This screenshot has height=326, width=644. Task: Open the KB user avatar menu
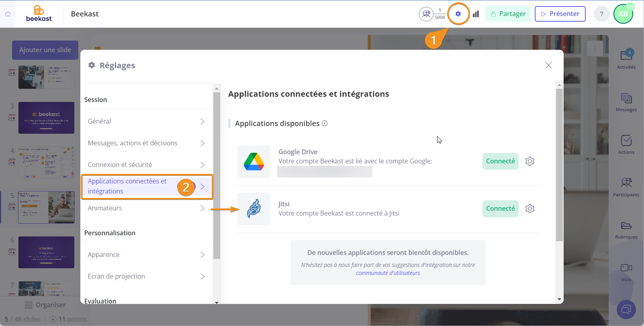point(623,14)
